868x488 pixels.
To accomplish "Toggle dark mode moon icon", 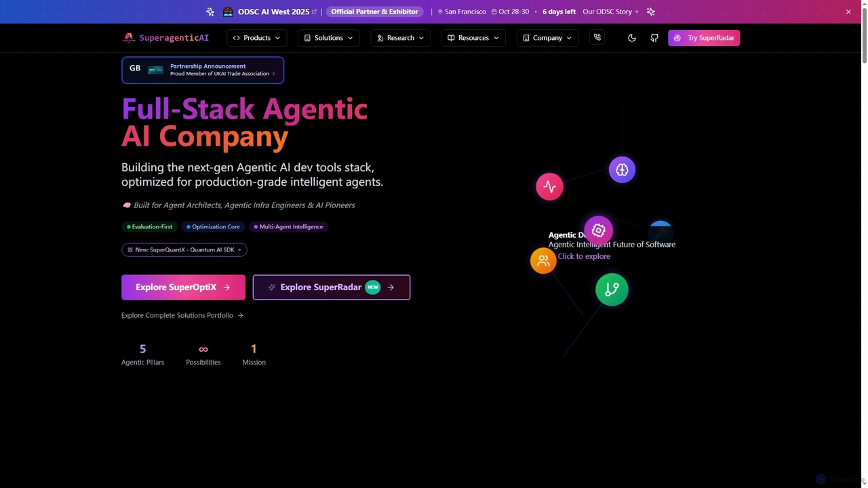I will [632, 38].
